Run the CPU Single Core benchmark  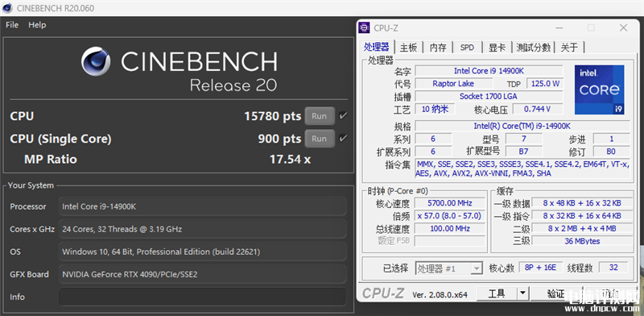click(x=319, y=139)
